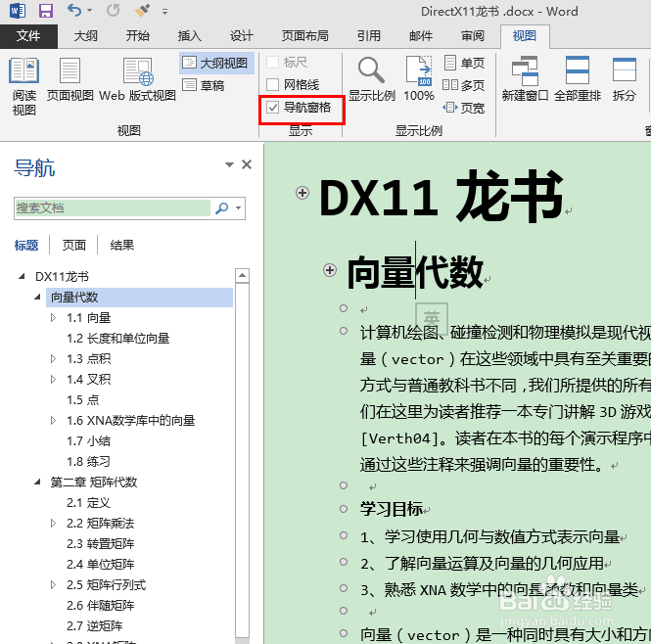Jump to 2.3 转置矩阵 heading
This screenshot has height=644, width=651.
[101, 543]
